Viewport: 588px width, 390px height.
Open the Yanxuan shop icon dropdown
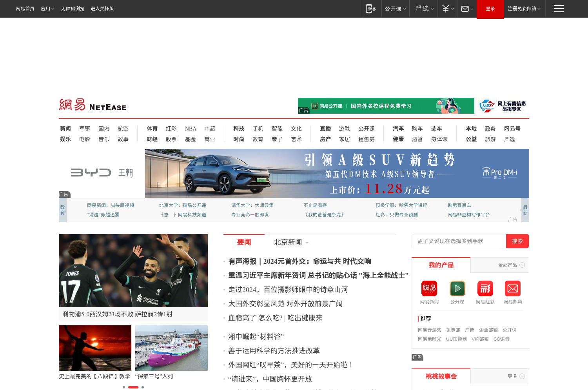(425, 9)
